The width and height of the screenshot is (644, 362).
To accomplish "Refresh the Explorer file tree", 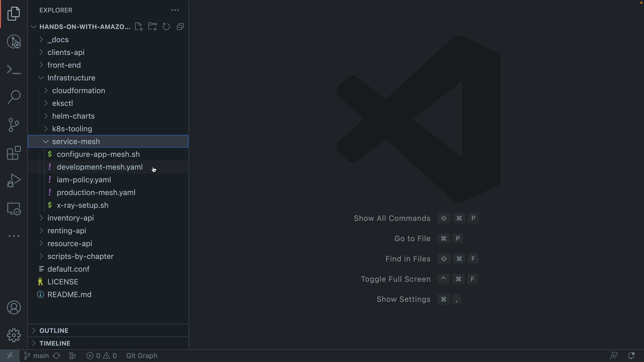I will tap(166, 27).
